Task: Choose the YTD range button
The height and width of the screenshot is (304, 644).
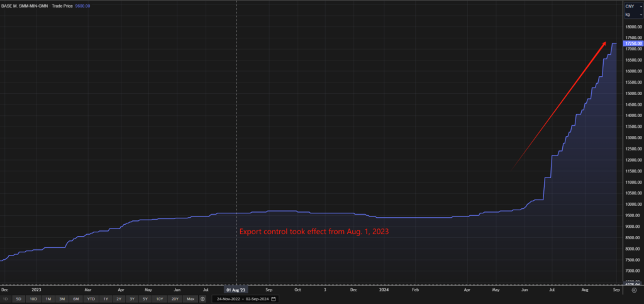Action: [x=91, y=299]
